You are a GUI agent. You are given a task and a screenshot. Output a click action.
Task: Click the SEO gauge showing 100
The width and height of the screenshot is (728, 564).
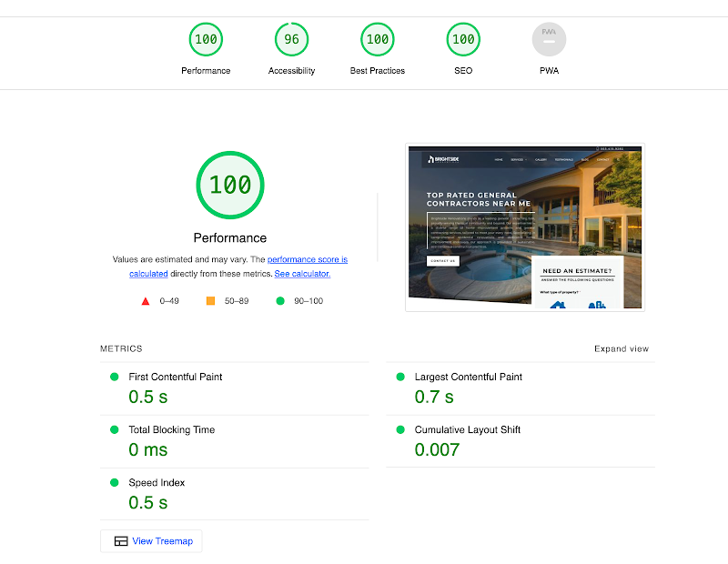(462, 39)
